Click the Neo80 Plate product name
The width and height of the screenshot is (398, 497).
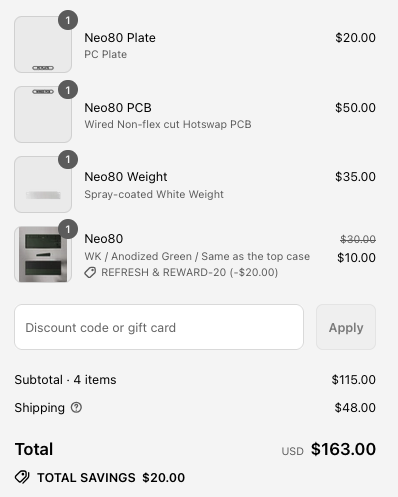coord(120,38)
